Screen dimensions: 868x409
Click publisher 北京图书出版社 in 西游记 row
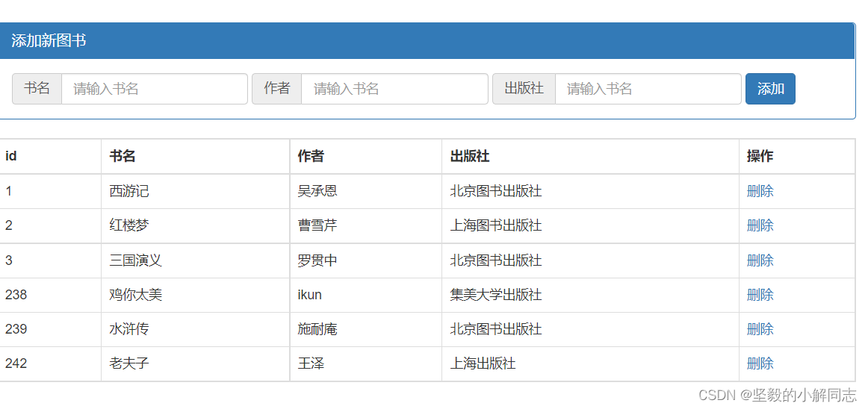click(590, 192)
